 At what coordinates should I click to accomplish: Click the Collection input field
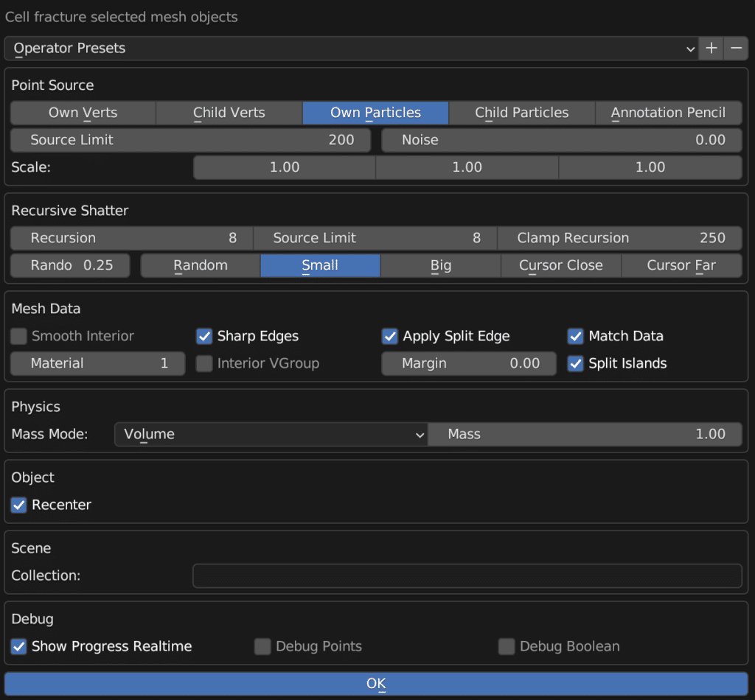point(467,575)
